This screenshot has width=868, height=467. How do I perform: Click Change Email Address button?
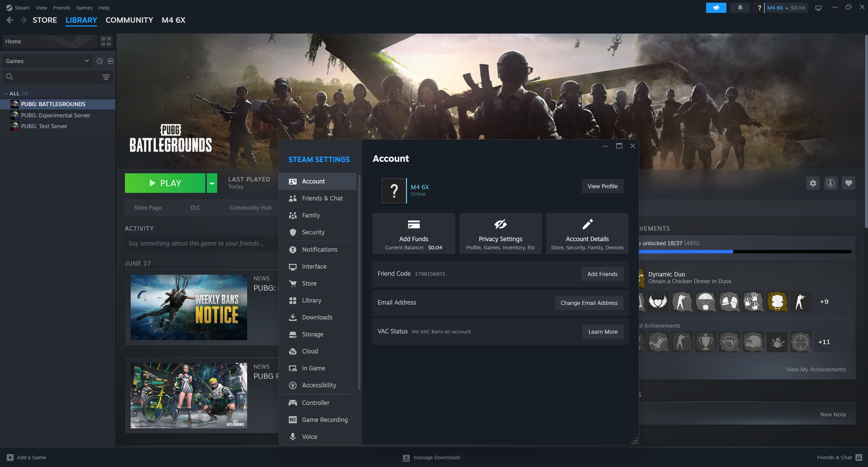[x=589, y=303]
